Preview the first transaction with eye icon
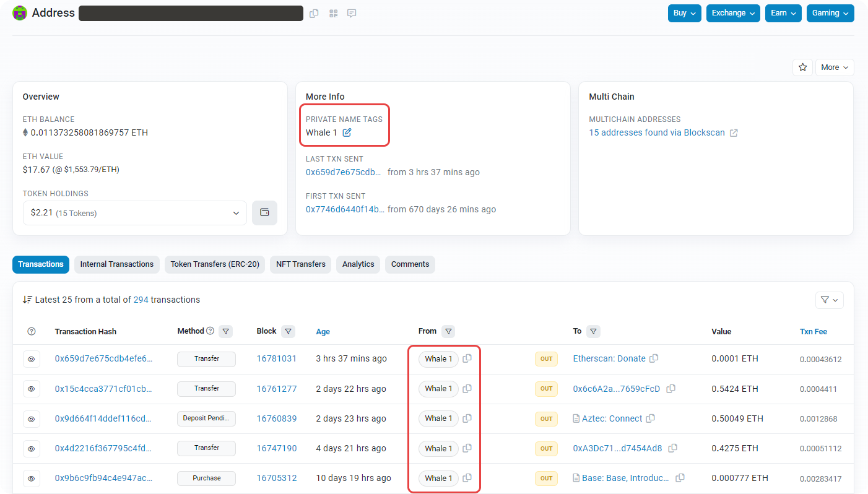This screenshot has width=868, height=494. coord(32,359)
